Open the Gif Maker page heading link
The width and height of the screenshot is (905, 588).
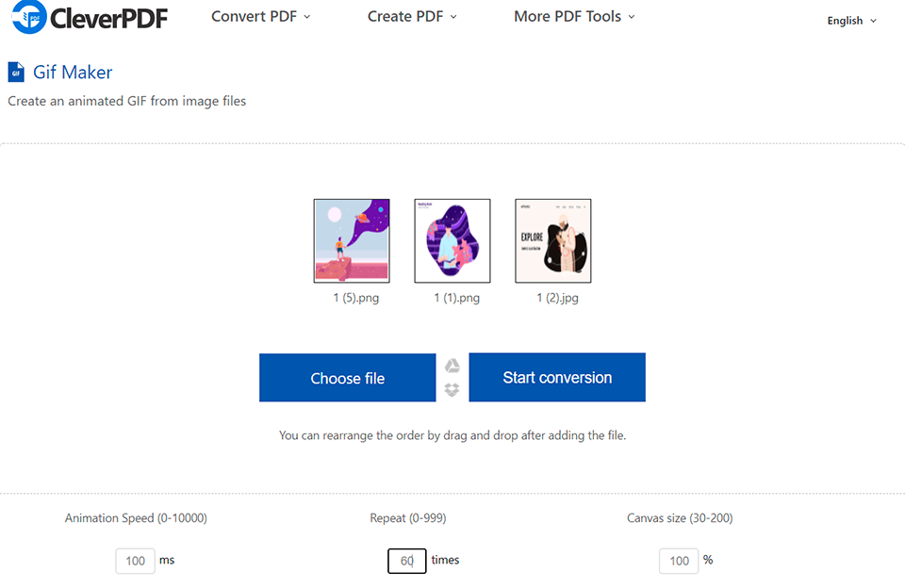[x=71, y=72]
